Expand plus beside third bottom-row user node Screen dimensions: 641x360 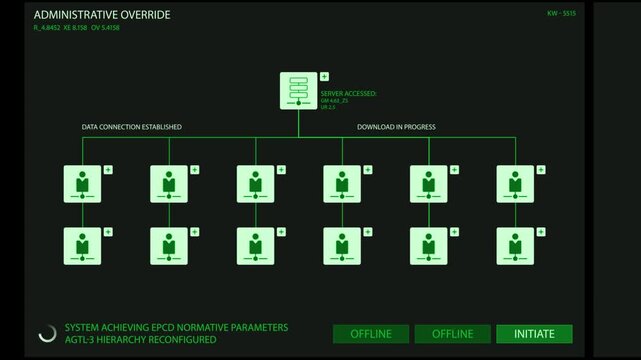tap(281, 232)
